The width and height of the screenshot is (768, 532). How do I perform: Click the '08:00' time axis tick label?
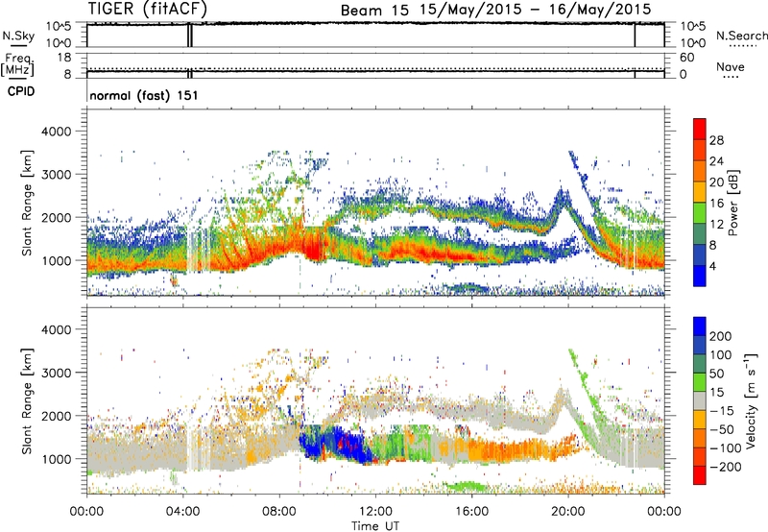click(279, 512)
